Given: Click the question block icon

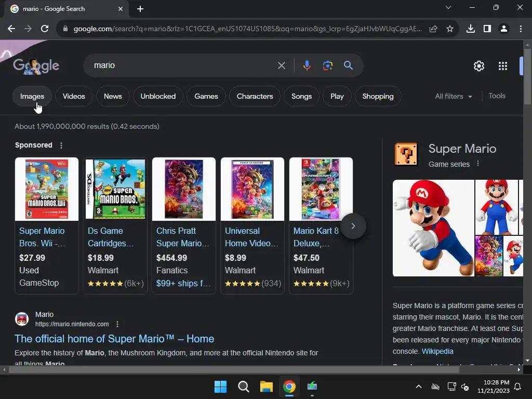Looking at the screenshot, I should pos(406,154).
